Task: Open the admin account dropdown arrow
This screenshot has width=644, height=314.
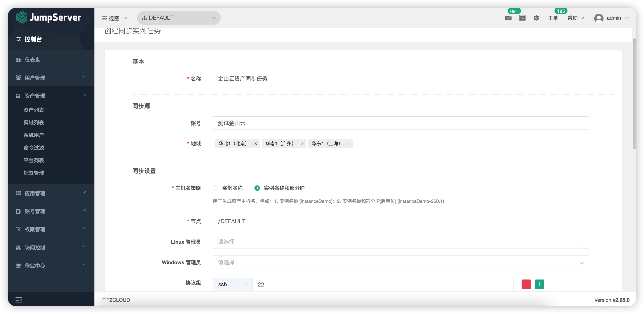Action: click(627, 18)
